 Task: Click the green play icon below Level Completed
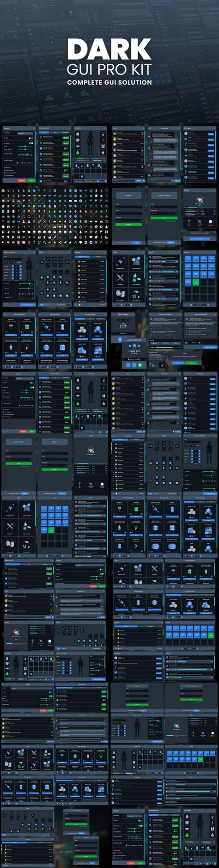[x=140, y=365]
